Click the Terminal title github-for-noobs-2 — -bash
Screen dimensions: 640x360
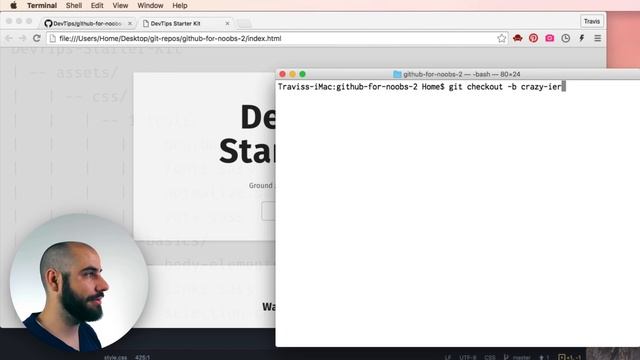click(x=461, y=74)
